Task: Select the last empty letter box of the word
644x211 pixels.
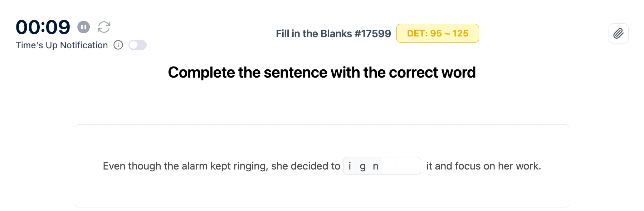Action: [x=414, y=166]
